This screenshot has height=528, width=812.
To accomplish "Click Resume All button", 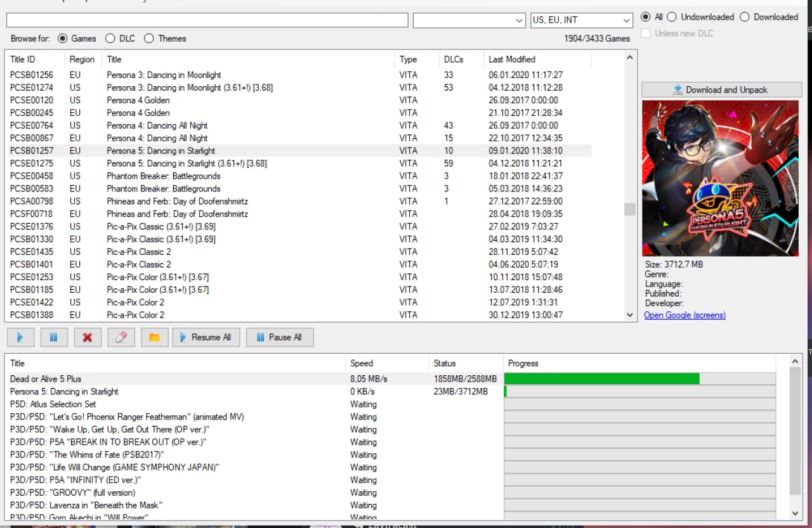I will click(206, 337).
